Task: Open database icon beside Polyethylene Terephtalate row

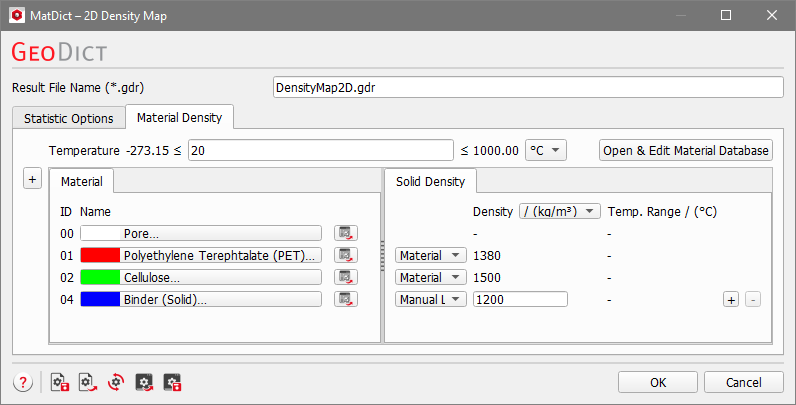Action: [x=346, y=255]
